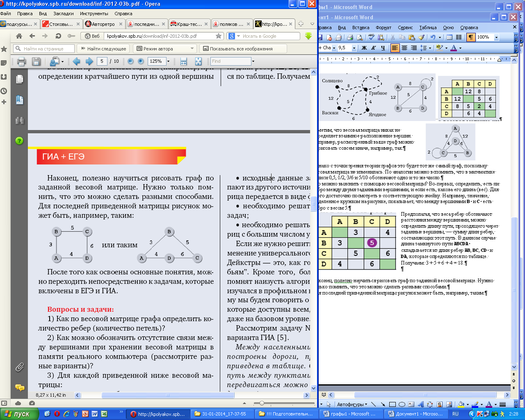
Task: Click the Word Paste clipboard icon
Action: (x=412, y=37)
